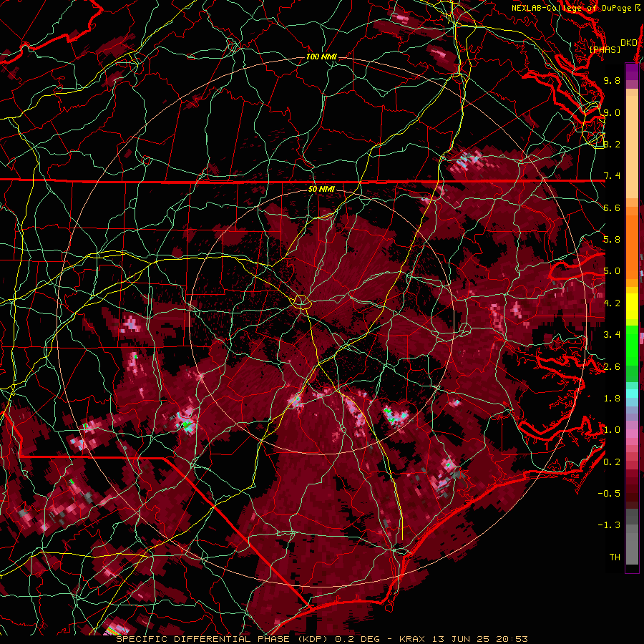
Task: Click the DKD label above the color scale
Action: pyautogui.click(x=629, y=43)
